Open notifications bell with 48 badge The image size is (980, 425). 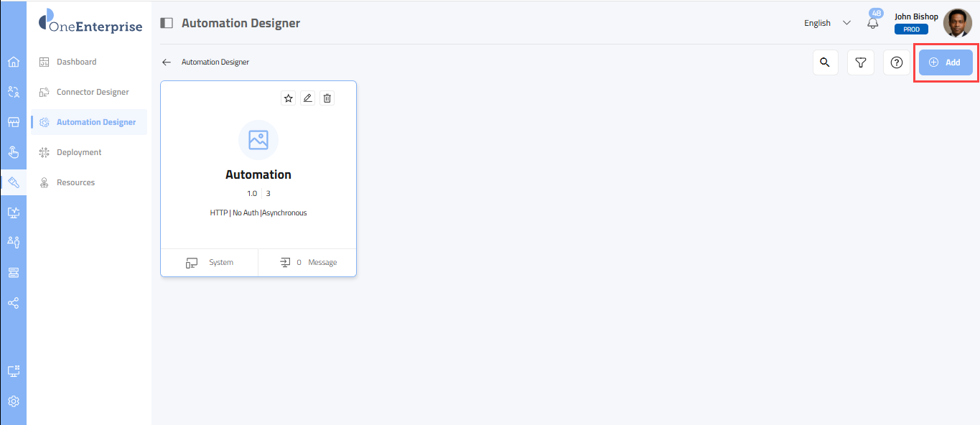(x=873, y=22)
